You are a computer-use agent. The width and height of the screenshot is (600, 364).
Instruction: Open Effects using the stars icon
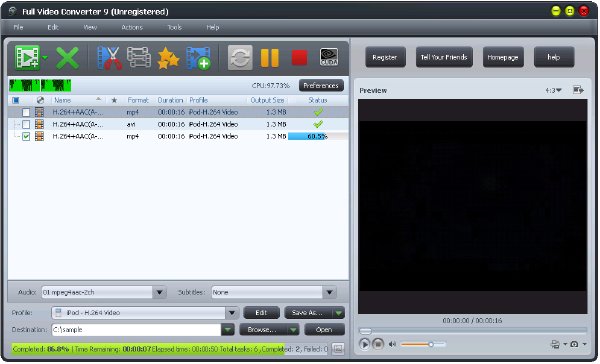point(168,58)
